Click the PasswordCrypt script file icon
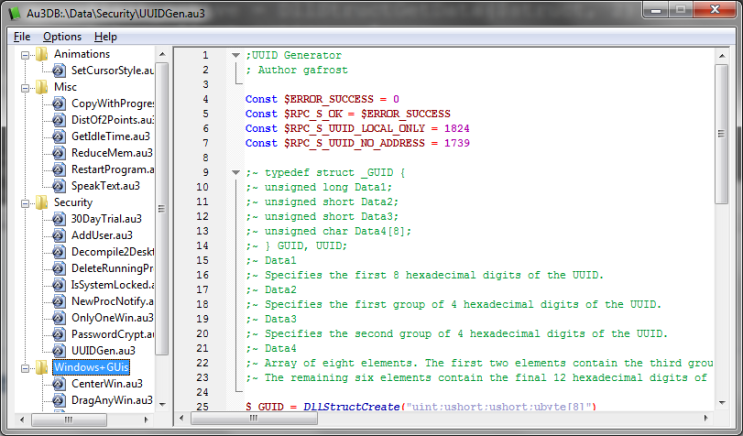743x436 pixels. point(59,335)
